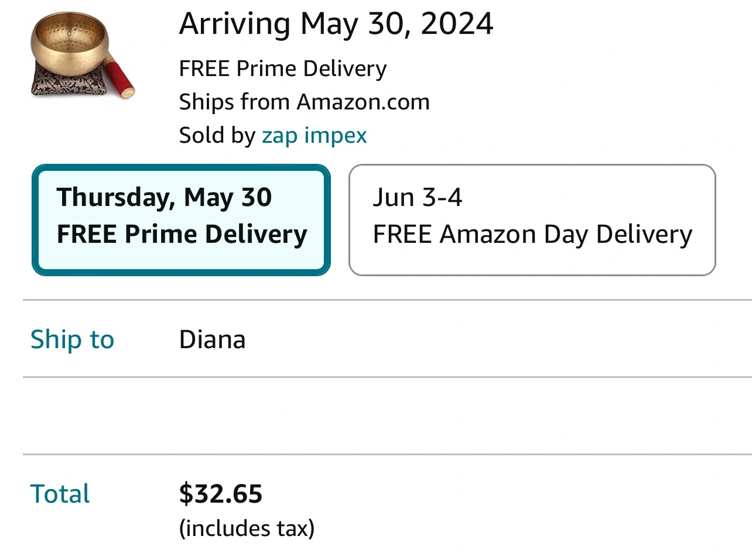Click the Ship to label
Viewport: 752px width, 560px height.
click(x=72, y=339)
